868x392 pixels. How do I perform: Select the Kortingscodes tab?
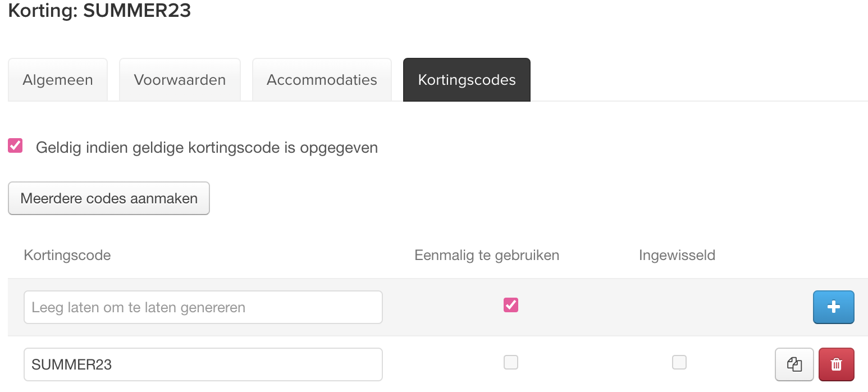pos(467,80)
